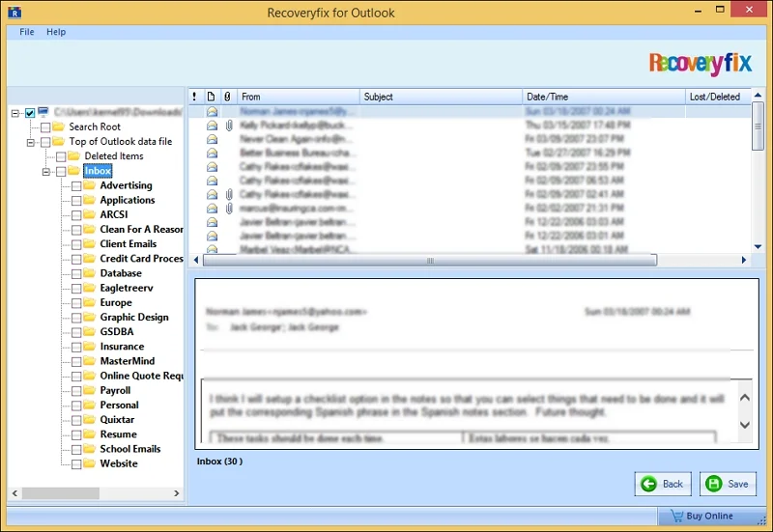Select the Inbox folder

[x=98, y=171]
